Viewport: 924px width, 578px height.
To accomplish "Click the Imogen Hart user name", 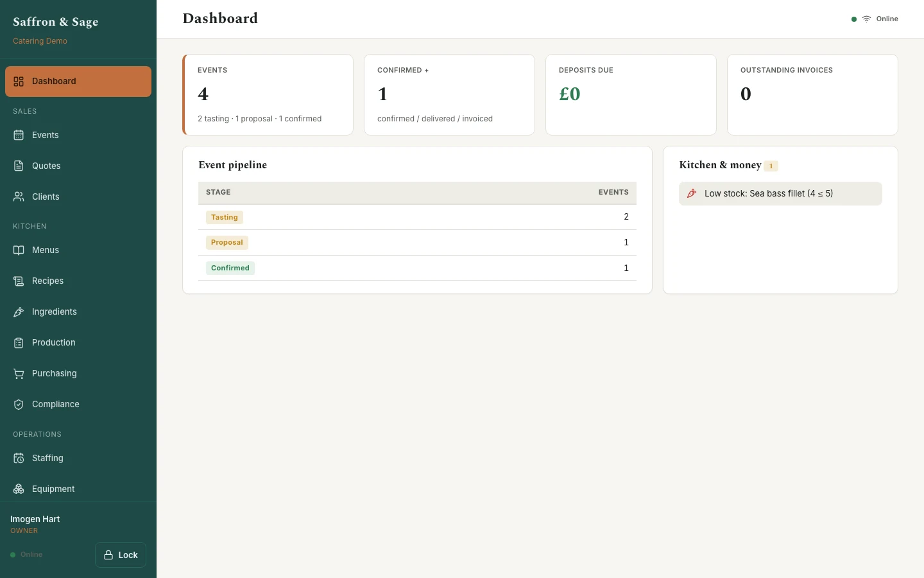I will (35, 519).
